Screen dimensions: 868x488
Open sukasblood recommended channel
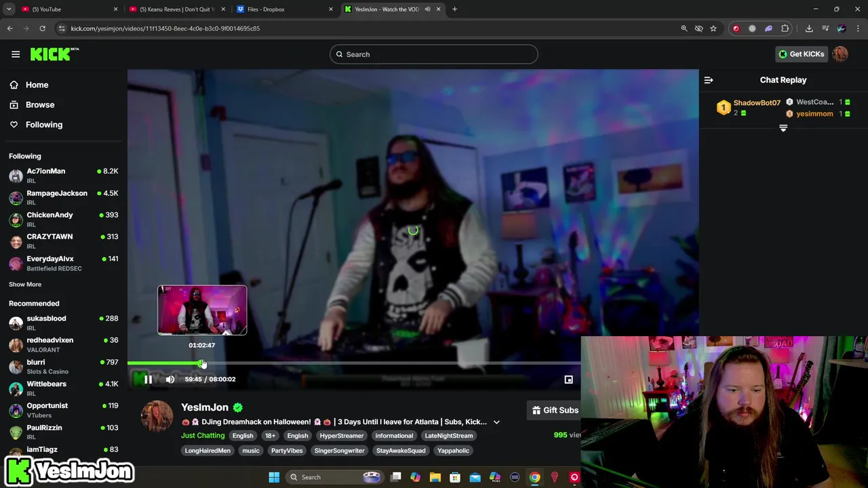pyautogui.click(x=64, y=323)
